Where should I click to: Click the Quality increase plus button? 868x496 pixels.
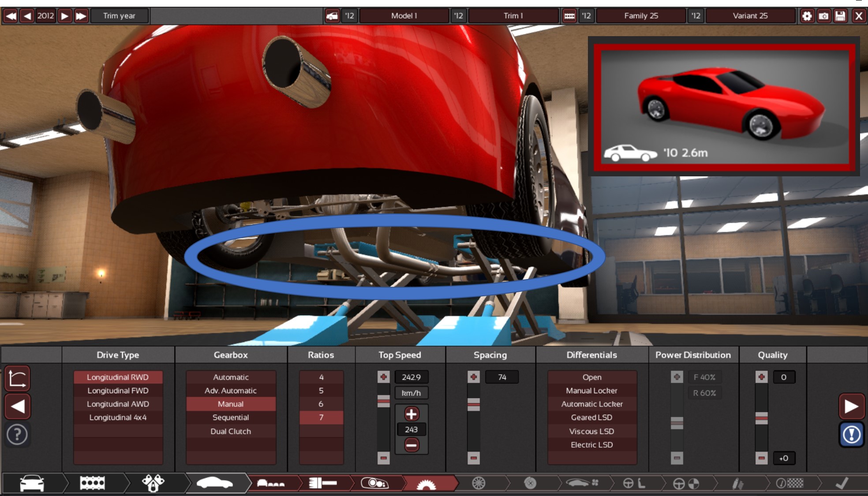(761, 377)
